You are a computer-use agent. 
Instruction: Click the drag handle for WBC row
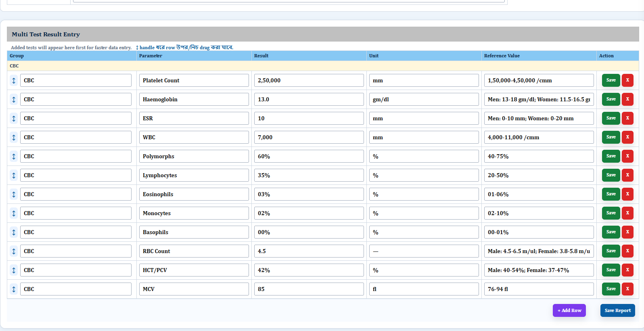click(14, 137)
